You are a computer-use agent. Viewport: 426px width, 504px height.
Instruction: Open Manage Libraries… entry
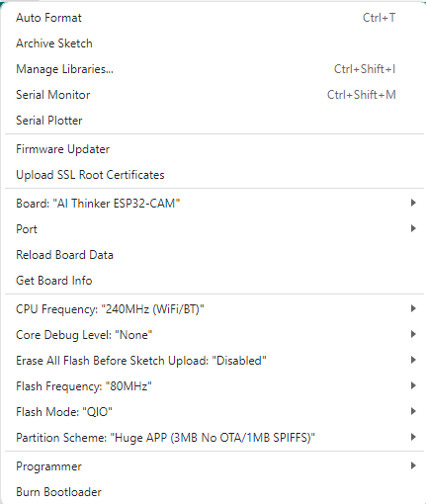coord(214,69)
